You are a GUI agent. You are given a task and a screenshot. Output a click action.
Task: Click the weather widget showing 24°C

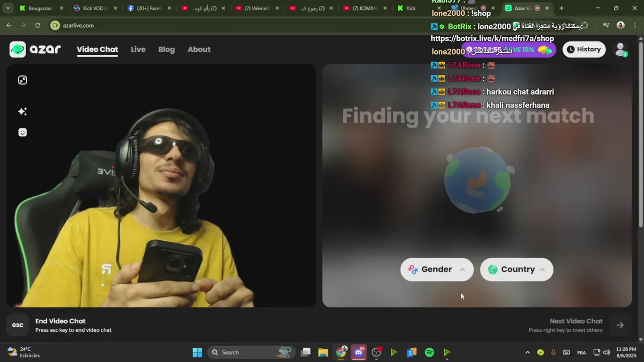(23, 352)
